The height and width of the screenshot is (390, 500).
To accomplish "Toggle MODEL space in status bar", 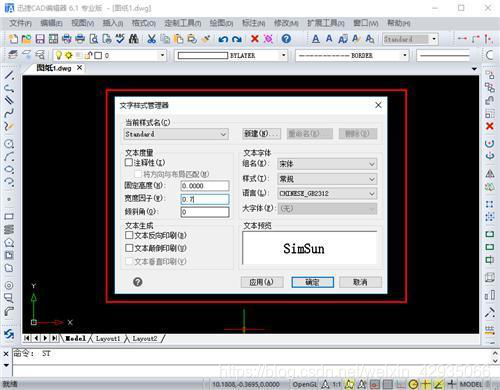I will [470, 384].
